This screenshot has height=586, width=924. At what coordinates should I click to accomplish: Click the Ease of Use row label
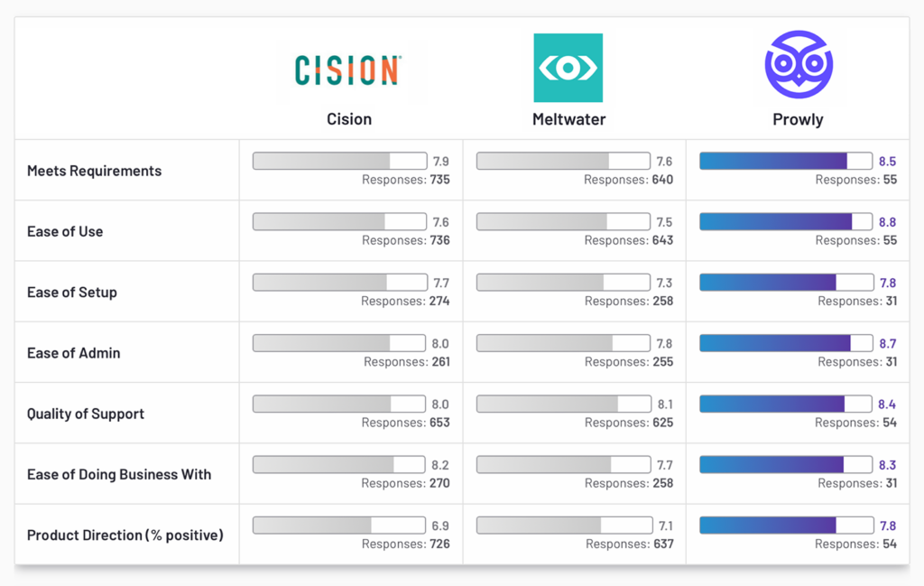pyautogui.click(x=65, y=231)
